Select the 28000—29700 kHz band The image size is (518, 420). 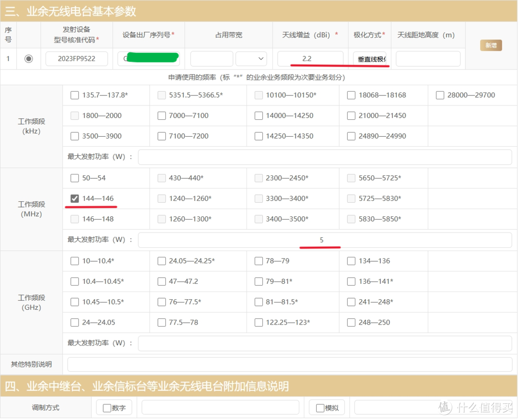click(440, 95)
